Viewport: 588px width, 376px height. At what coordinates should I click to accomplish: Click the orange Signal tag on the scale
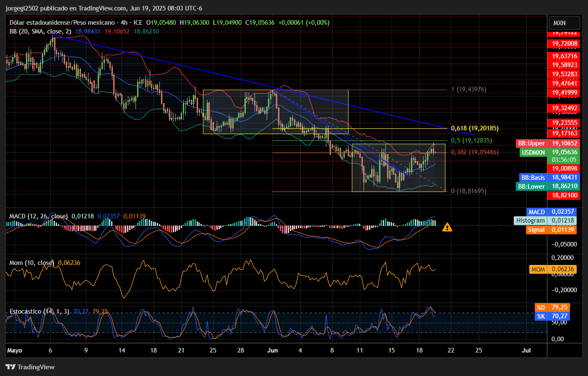point(537,230)
